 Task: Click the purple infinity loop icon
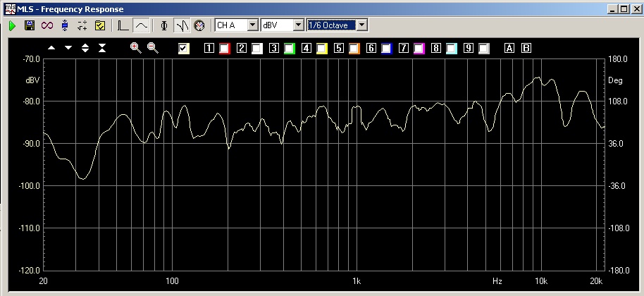pos(47,25)
